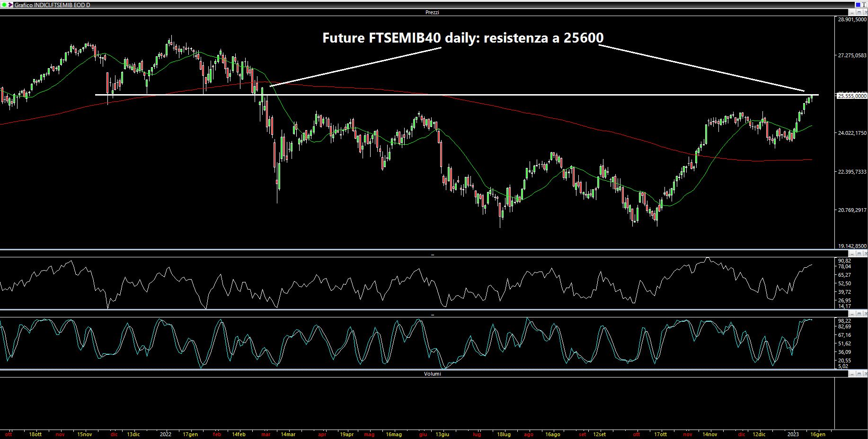Maximize the stochastic indicator panel
Viewport: 868px width, 439px height.
[858, 314]
